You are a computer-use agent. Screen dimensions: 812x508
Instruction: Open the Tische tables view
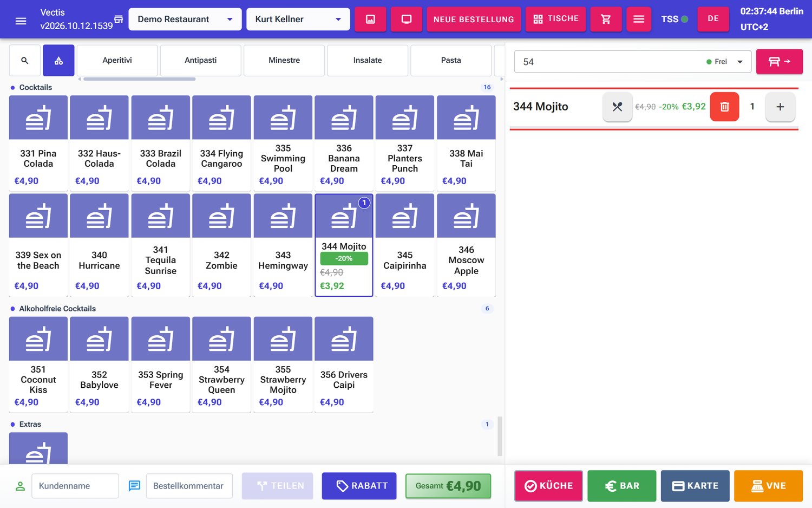[555, 19]
